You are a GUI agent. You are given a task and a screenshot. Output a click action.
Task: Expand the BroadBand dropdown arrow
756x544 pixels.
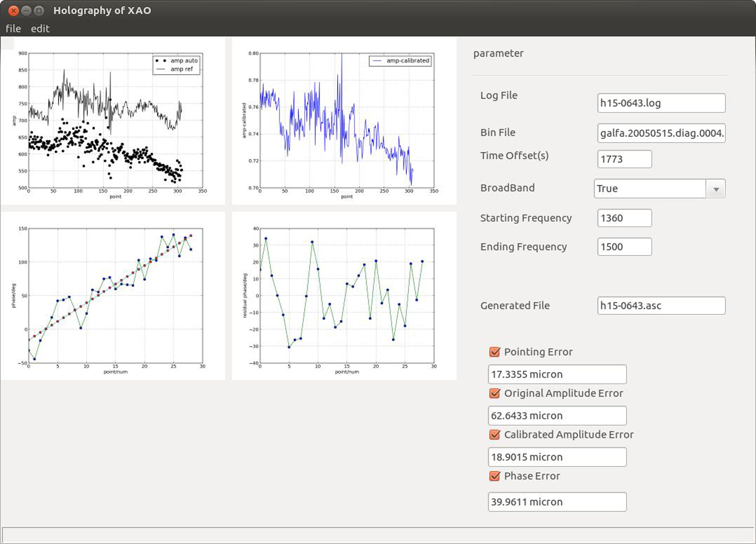(x=716, y=189)
